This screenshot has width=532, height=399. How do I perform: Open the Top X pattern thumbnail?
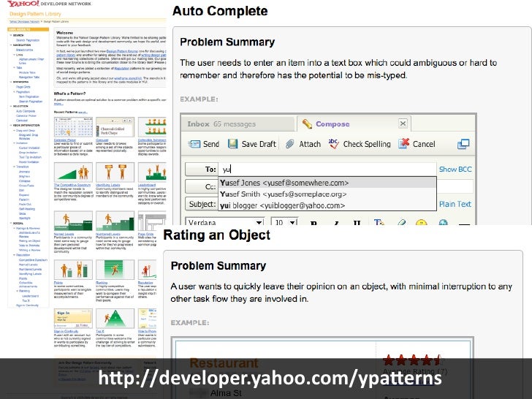[115, 319]
